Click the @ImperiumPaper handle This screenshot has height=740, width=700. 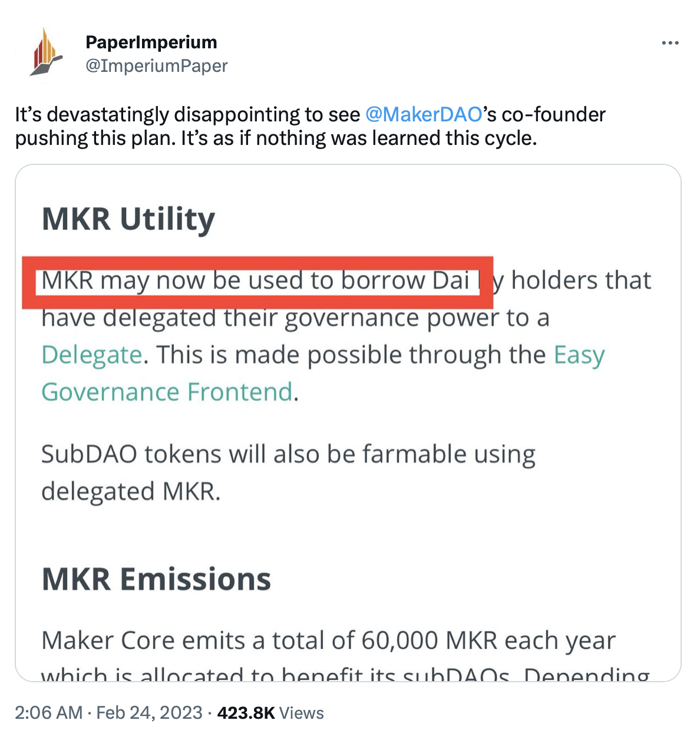(157, 66)
